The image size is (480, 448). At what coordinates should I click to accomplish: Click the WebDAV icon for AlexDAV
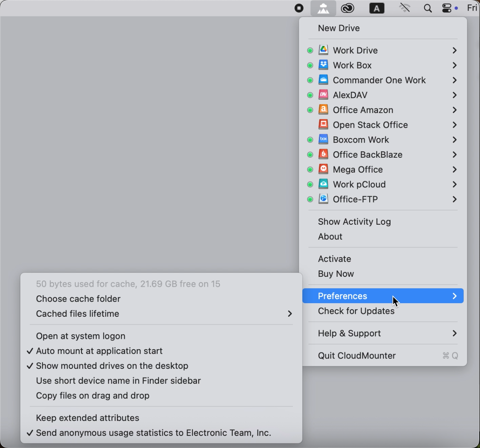click(323, 95)
